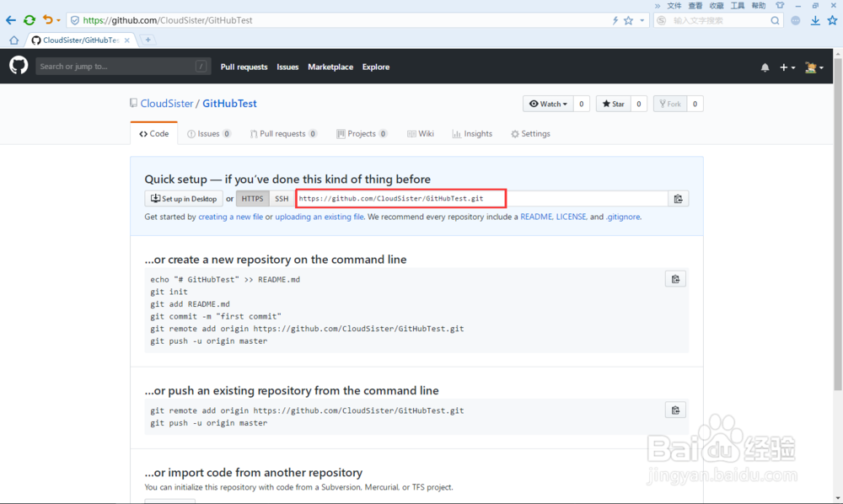Switch to the repository Pull requests tab
The width and height of the screenshot is (843, 504).
pos(283,134)
